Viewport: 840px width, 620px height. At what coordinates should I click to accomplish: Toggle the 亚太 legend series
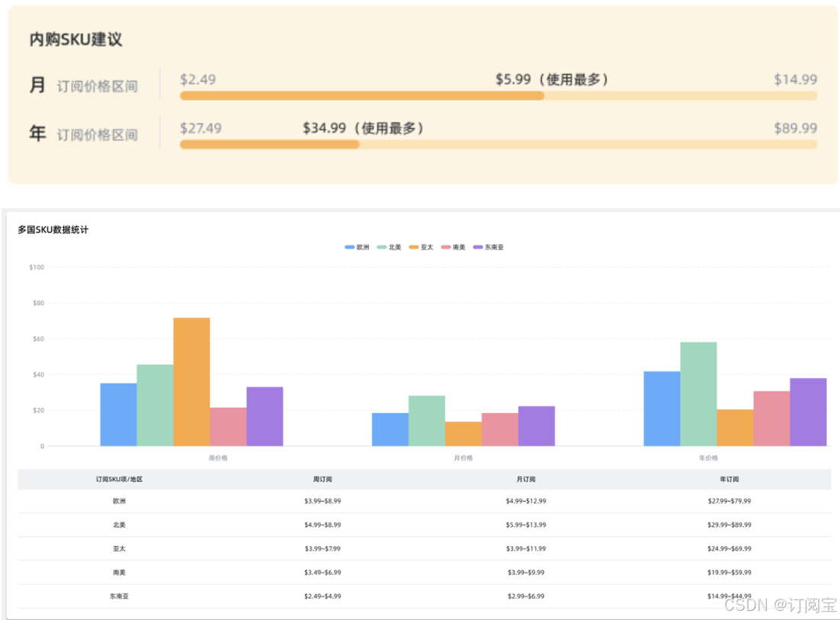[421, 247]
